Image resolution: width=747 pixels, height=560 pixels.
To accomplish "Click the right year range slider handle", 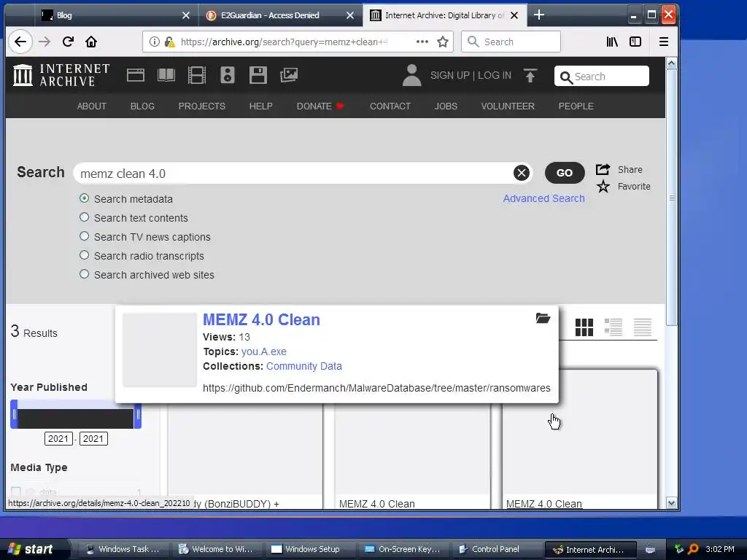I will point(138,414).
